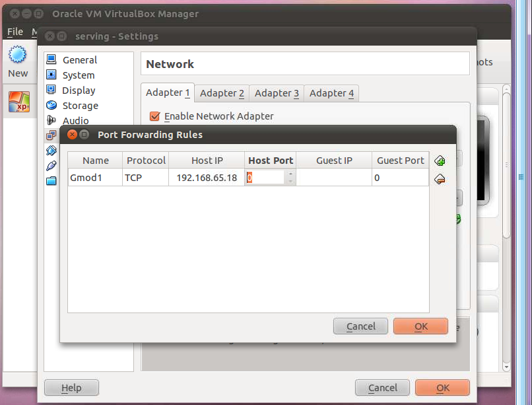The width and height of the screenshot is (532, 405).
Task: Toggle Enable Network Adapter checkbox
Action: (154, 116)
